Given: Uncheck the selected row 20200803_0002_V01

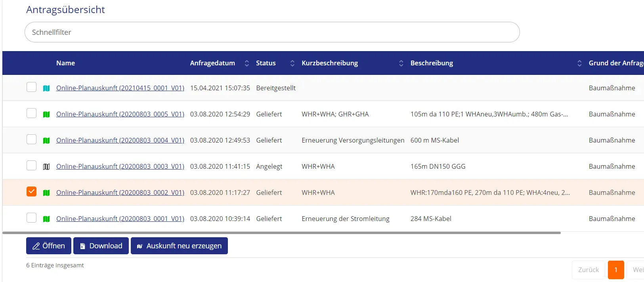Looking at the screenshot, I should [31, 191].
